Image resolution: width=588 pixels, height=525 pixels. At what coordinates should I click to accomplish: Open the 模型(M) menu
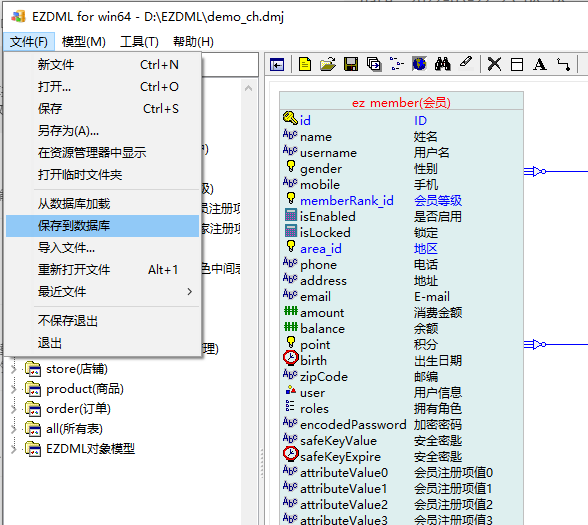coord(84,42)
